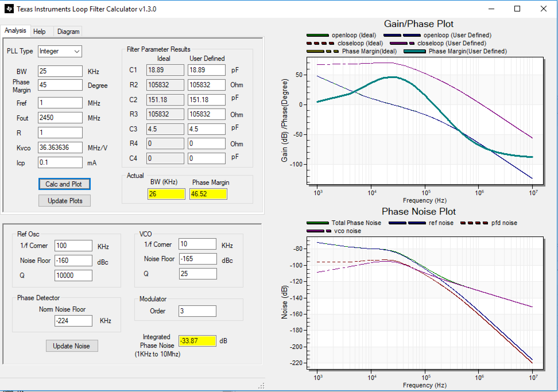Click the openloop (Ideal) green legend swatch
This screenshot has height=392, width=558.
pyautogui.click(x=317, y=35)
